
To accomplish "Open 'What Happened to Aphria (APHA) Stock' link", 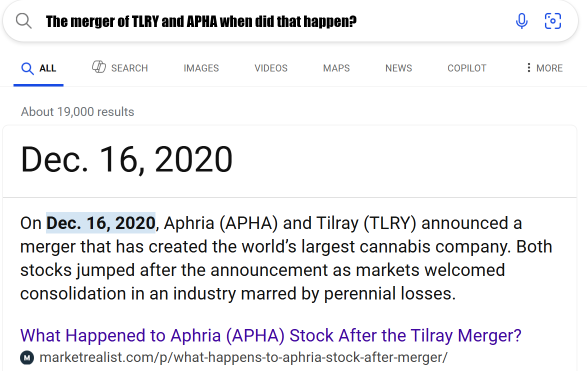I will click(x=271, y=335).
